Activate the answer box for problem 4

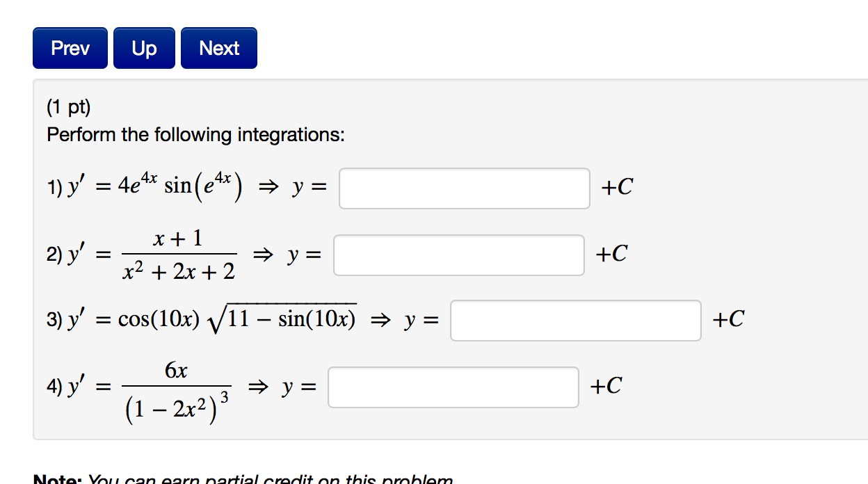tap(453, 387)
